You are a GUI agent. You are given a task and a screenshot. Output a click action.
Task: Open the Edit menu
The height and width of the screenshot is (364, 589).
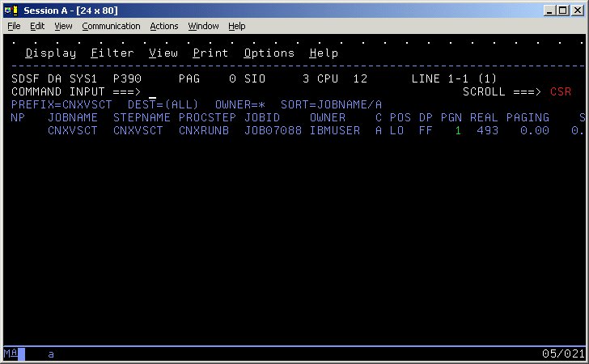click(x=37, y=26)
